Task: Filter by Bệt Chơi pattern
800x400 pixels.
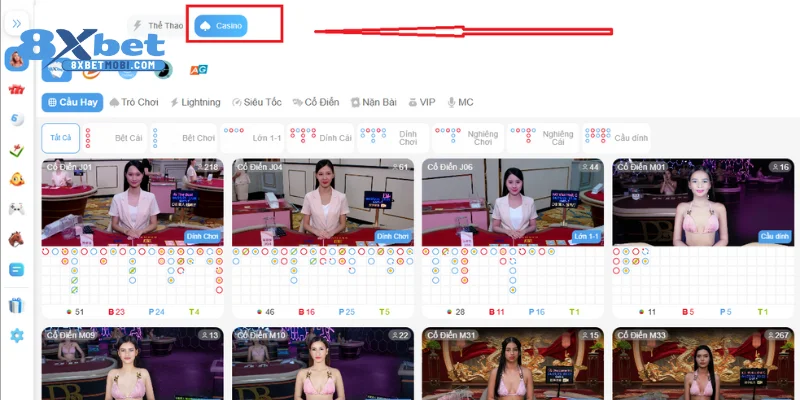Action: [184, 138]
